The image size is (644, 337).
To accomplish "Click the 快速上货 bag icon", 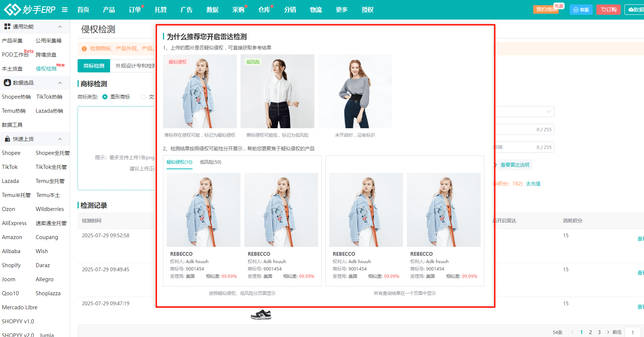I will tap(7, 139).
